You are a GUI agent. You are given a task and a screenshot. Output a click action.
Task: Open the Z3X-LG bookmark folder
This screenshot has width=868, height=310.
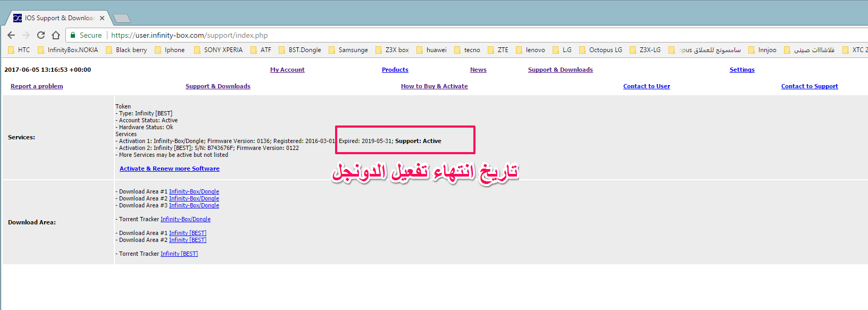pos(645,50)
